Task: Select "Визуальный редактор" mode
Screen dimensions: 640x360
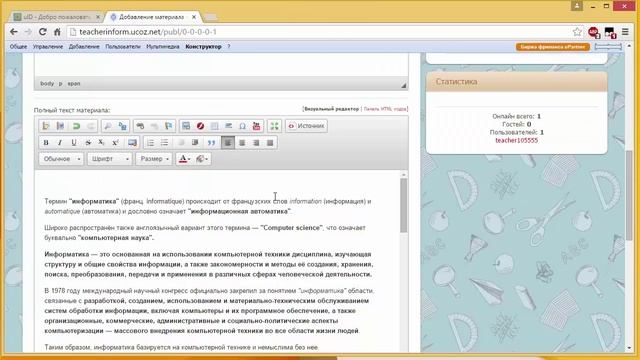Action: [331, 109]
